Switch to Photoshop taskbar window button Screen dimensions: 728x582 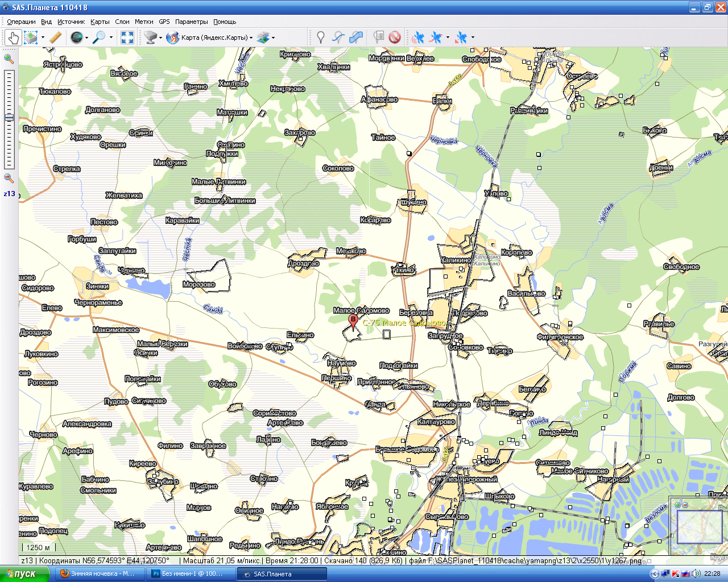pyautogui.click(x=191, y=573)
